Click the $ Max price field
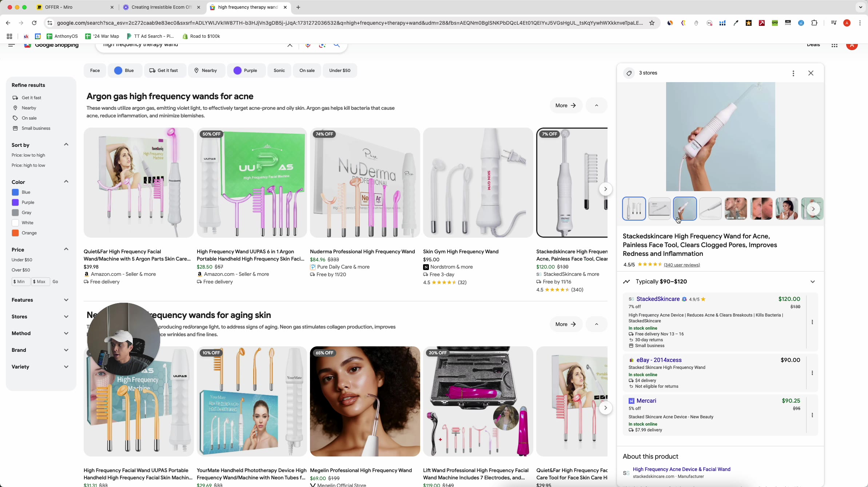This screenshot has height=487, width=868. pyautogui.click(x=40, y=282)
